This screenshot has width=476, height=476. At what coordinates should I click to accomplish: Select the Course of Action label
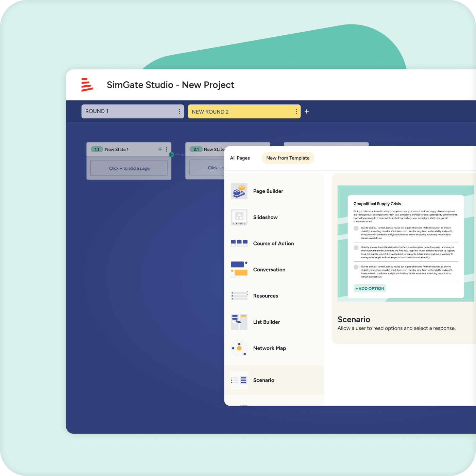tap(274, 243)
